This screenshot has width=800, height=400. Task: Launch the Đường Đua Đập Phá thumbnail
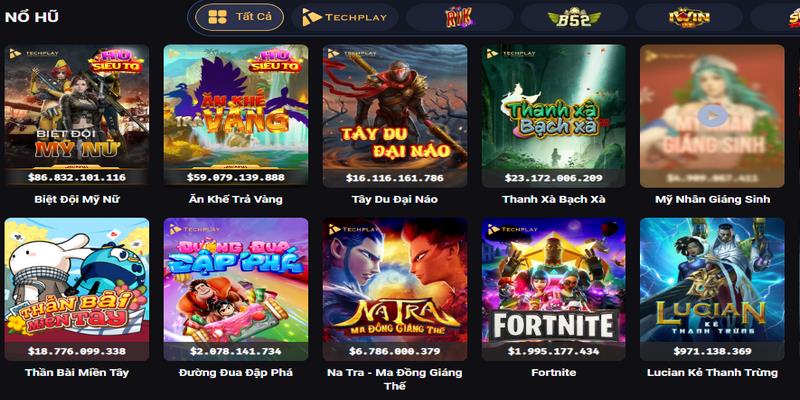click(236, 289)
